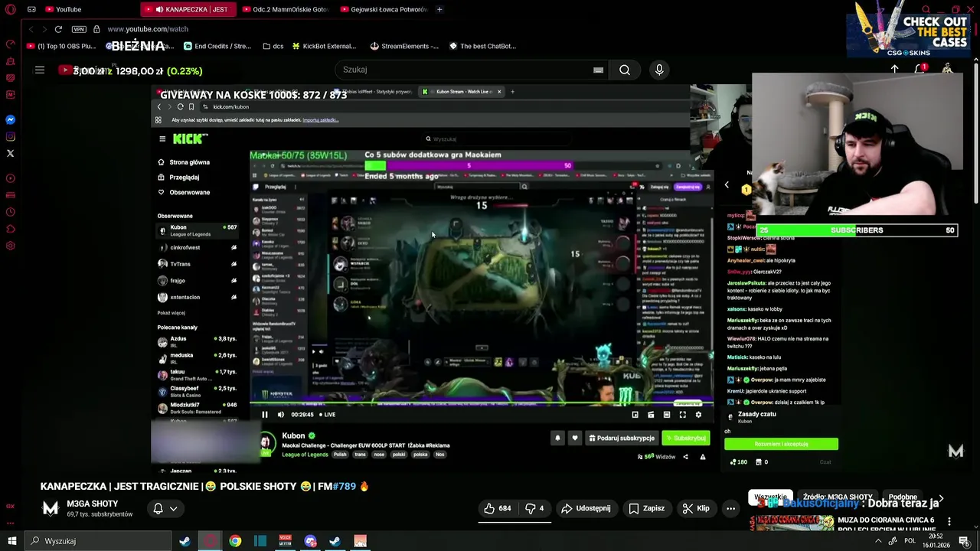Collapse the Kick chat with arrow

point(727,184)
